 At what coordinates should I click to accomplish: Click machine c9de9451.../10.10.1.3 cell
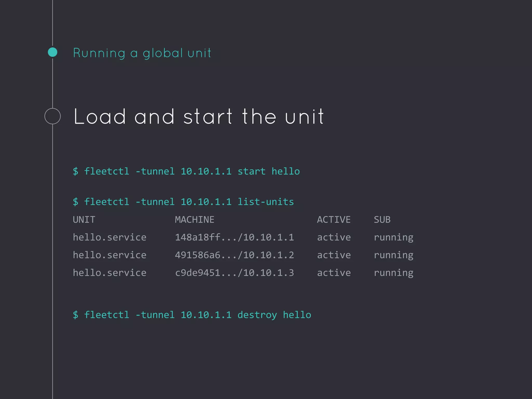click(235, 272)
